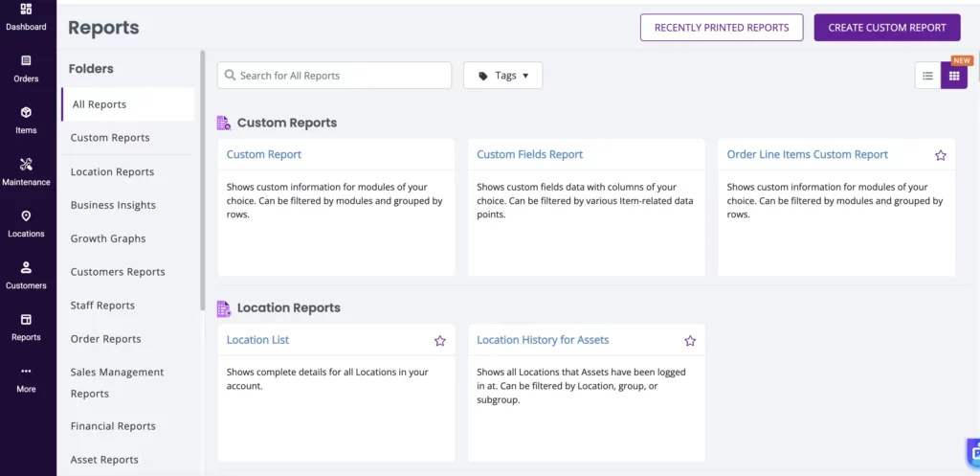Select the Custom Reports folder

coord(110,138)
